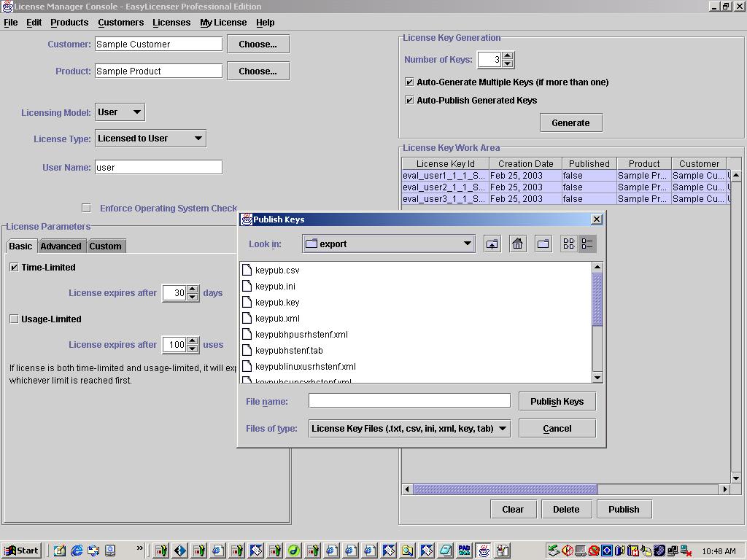The width and height of the screenshot is (747, 560).
Task: Expand the quick launch overflow chevron
Action: tap(139, 548)
